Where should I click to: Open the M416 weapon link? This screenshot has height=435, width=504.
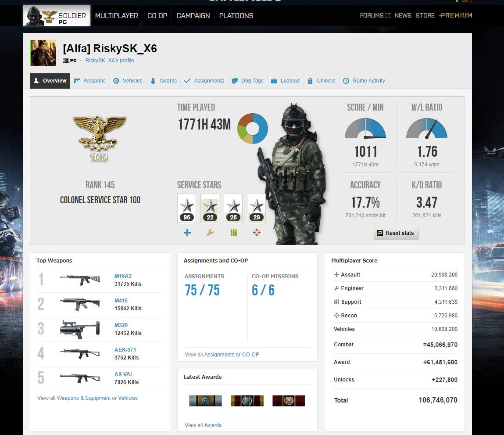pos(121,301)
